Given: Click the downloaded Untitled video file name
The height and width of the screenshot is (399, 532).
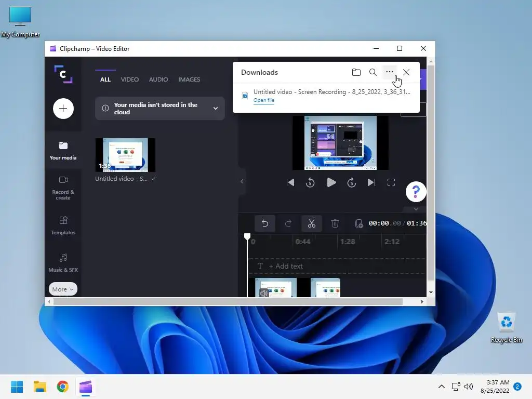Looking at the screenshot, I should [332, 91].
